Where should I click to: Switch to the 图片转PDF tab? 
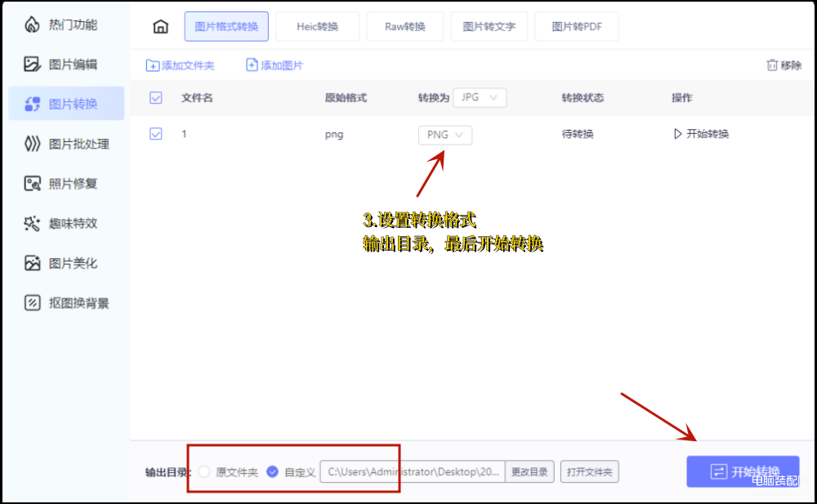pyautogui.click(x=576, y=27)
